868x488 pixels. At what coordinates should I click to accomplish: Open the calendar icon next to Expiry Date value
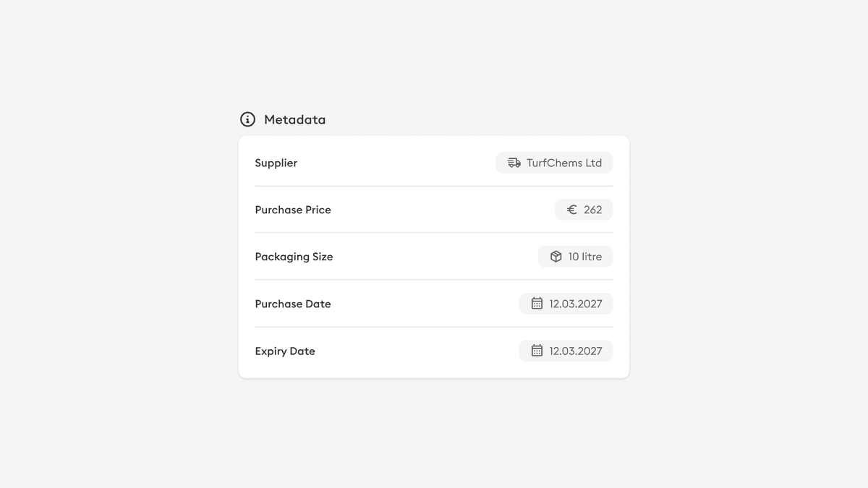(x=536, y=351)
